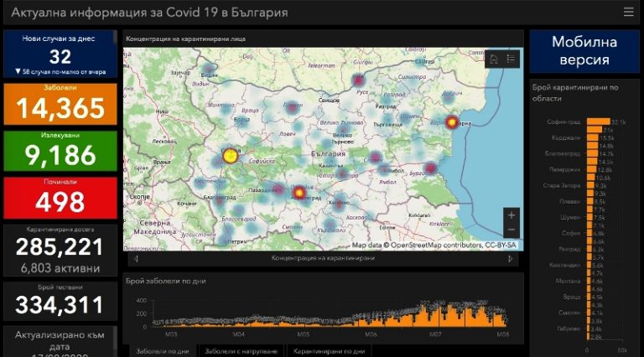
Task: Select the Благоевград 14.7k bar
Action: [x=592, y=153]
